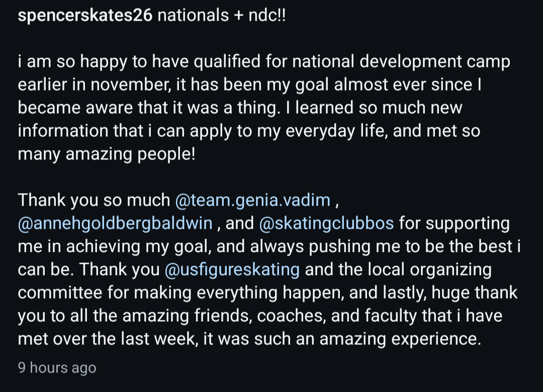Open the @team.genia.vadim mention
Viewport: 543px width, 392px height.
pyautogui.click(x=253, y=200)
